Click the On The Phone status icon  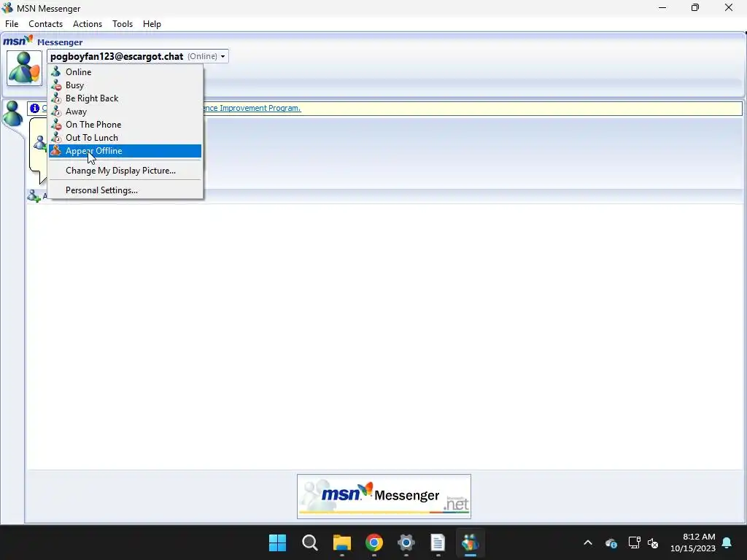pyautogui.click(x=56, y=124)
